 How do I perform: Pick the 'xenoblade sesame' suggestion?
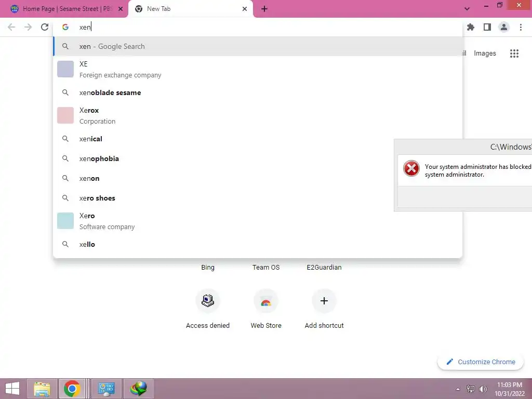258,92
